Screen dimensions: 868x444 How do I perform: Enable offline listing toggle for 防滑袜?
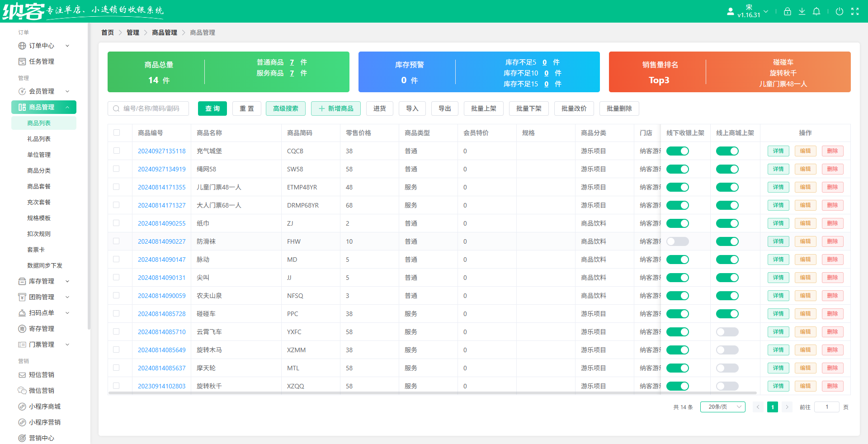click(x=677, y=241)
